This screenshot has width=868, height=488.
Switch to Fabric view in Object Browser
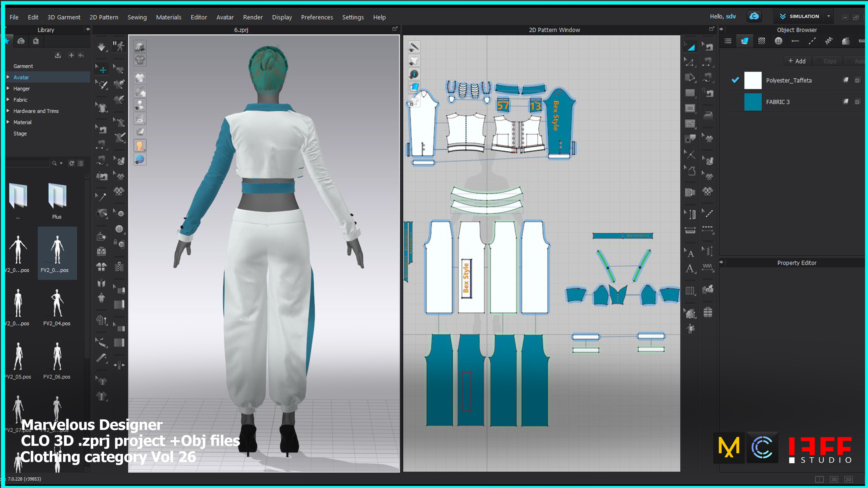[745, 41]
